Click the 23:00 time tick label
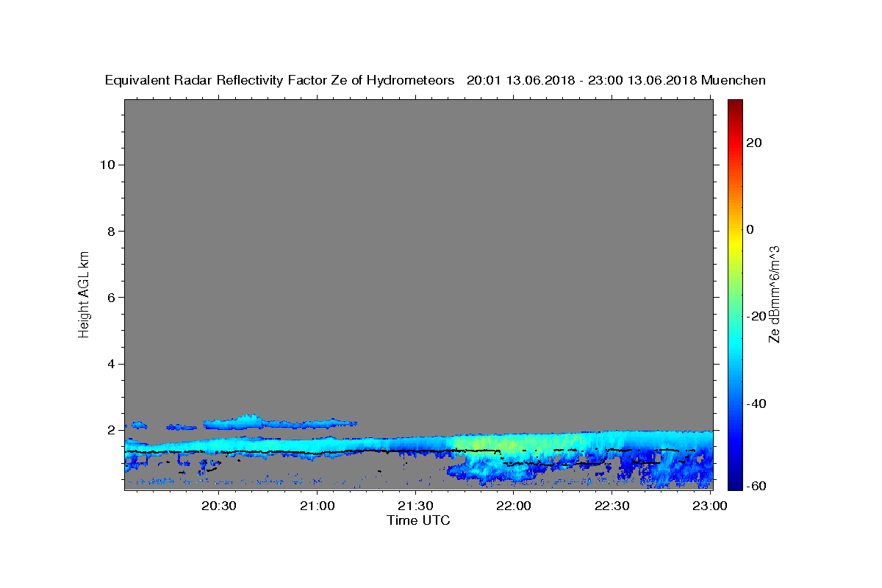 point(710,506)
